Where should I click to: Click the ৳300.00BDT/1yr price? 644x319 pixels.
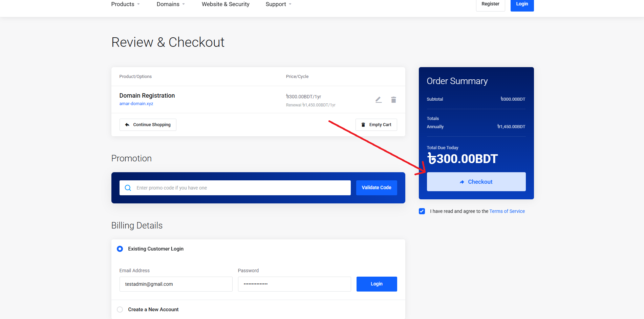pyautogui.click(x=303, y=97)
